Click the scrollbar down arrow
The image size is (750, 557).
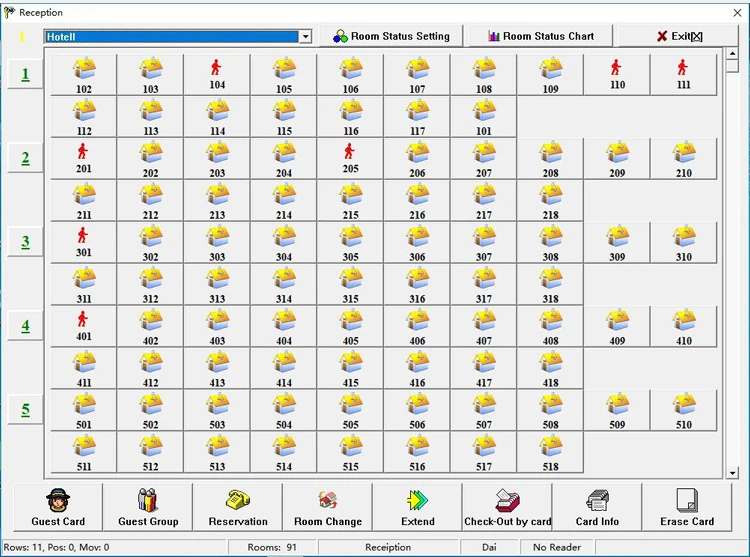[732, 473]
